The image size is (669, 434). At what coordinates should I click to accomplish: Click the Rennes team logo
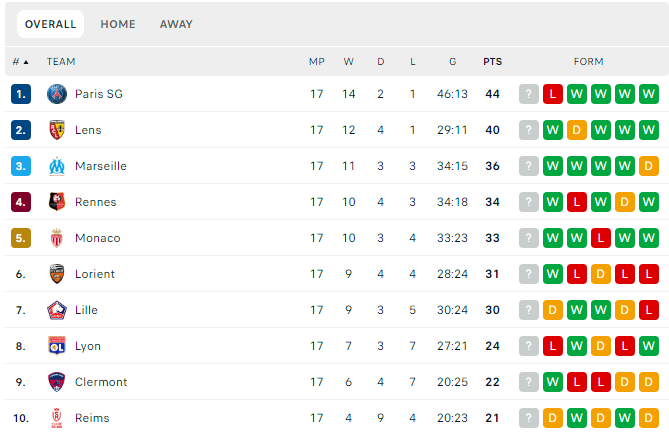56,202
